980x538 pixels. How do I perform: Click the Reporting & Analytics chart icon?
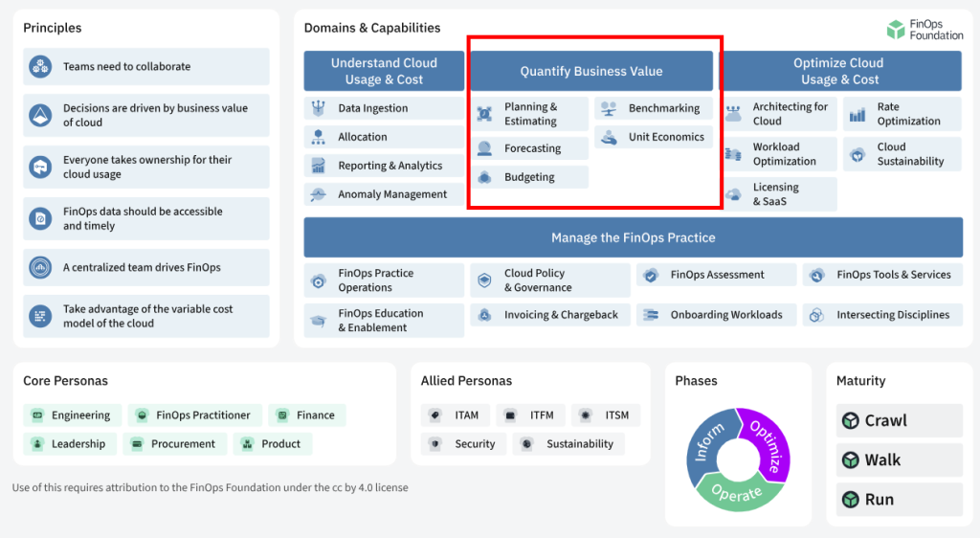pyautogui.click(x=318, y=166)
